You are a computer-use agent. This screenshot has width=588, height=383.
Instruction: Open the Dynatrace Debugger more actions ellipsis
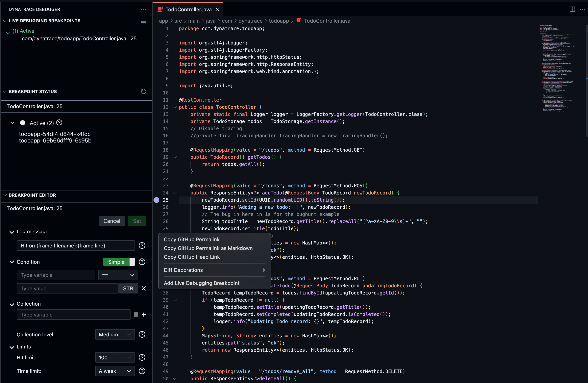point(143,9)
